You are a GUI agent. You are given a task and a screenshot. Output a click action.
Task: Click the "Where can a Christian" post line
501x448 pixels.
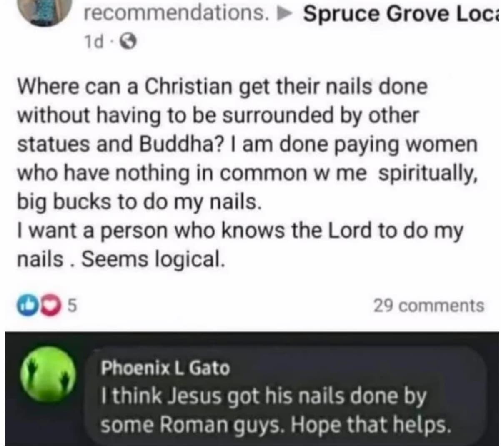tap(223, 87)
